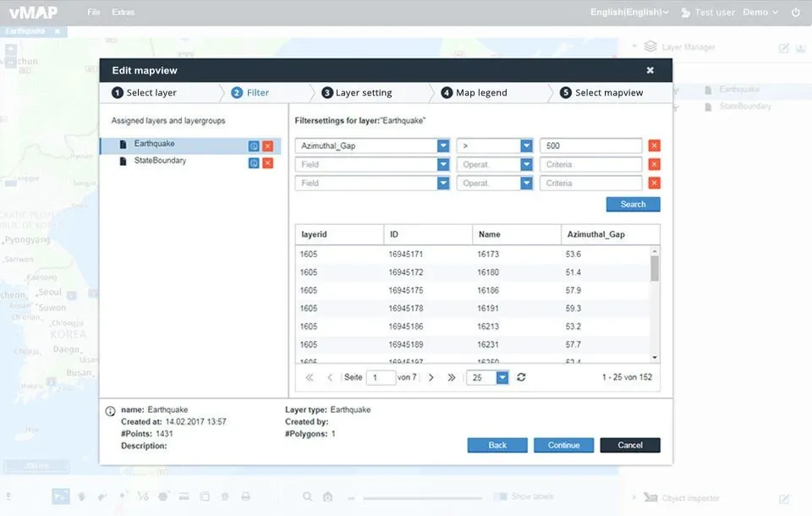This screenshot has height=516, width=812.
Task: Close the Edit mapview dialog
Action: (x=650, y=70)
